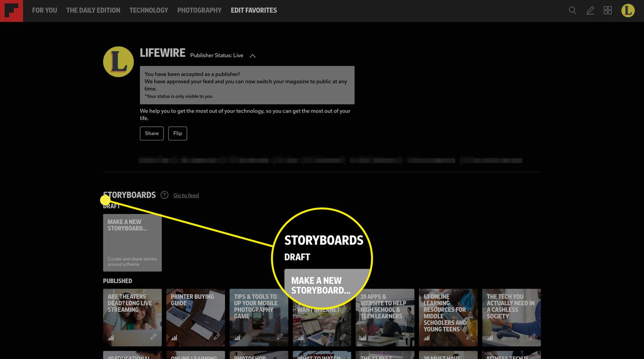Click the Storyboards help question mark icon
Screen dimensions: 644x359
(164, 195)
